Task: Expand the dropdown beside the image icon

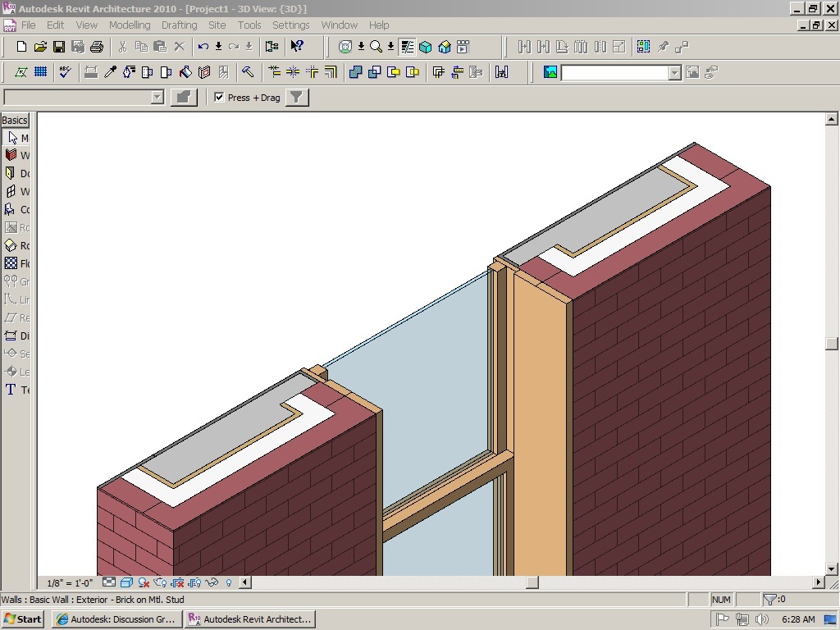Action: click(x=674, y=73)
